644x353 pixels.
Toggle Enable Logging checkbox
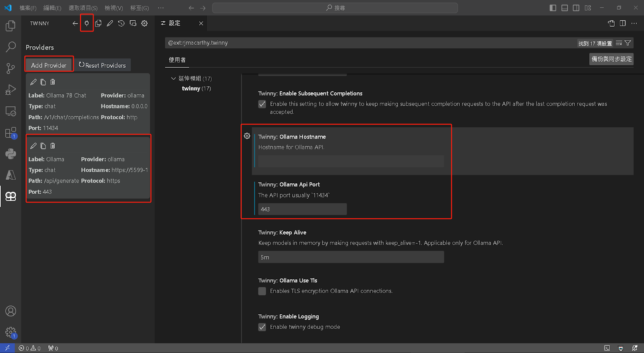tap(262, 327)
